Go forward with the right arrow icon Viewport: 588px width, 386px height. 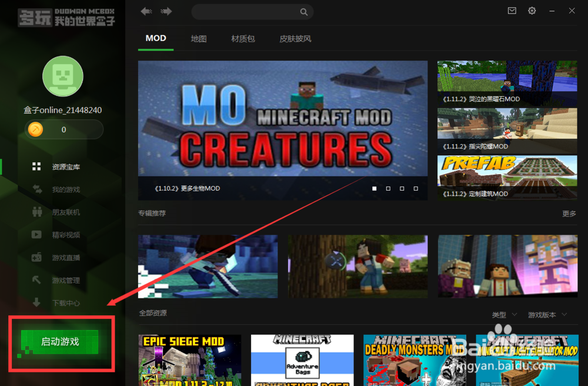[166, 11]
